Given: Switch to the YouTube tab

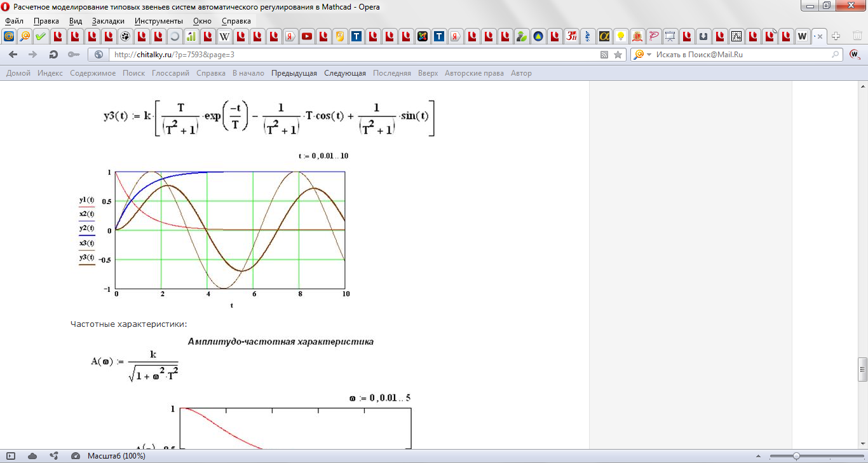Looking at the screenshot, I should point(306,36).
